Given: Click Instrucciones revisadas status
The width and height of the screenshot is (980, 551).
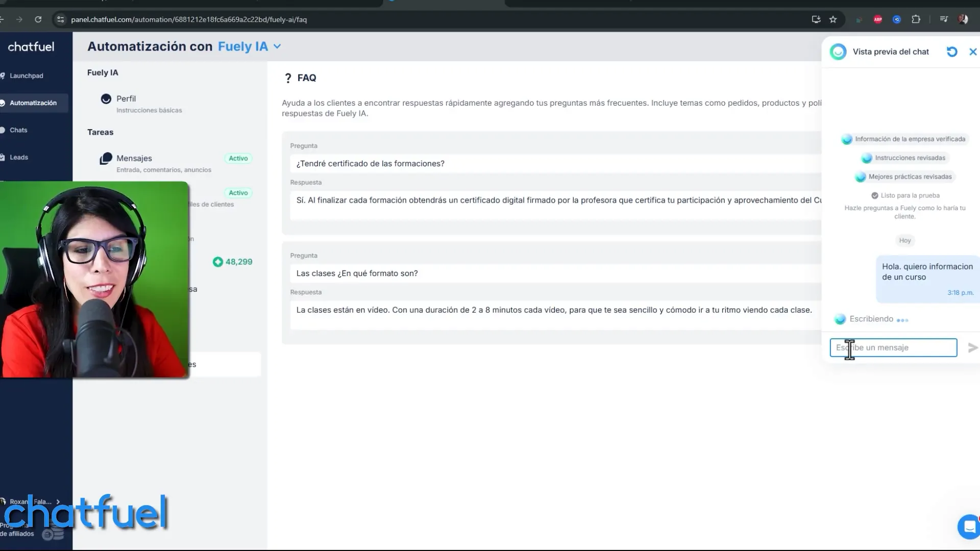Looking at the screenshot, I should (904, 158).
